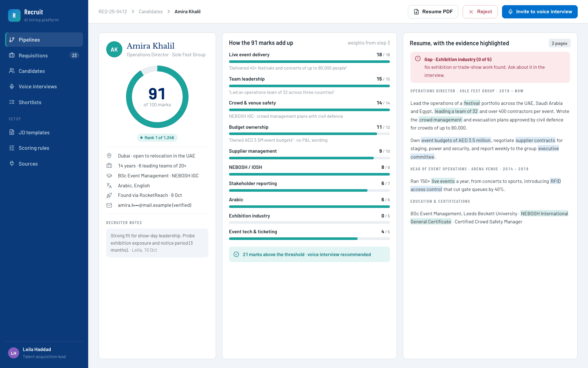Viewport: 588px width, 368px height.
Task: Go back to Candidates breadcrumb
Action: [151, 12]
